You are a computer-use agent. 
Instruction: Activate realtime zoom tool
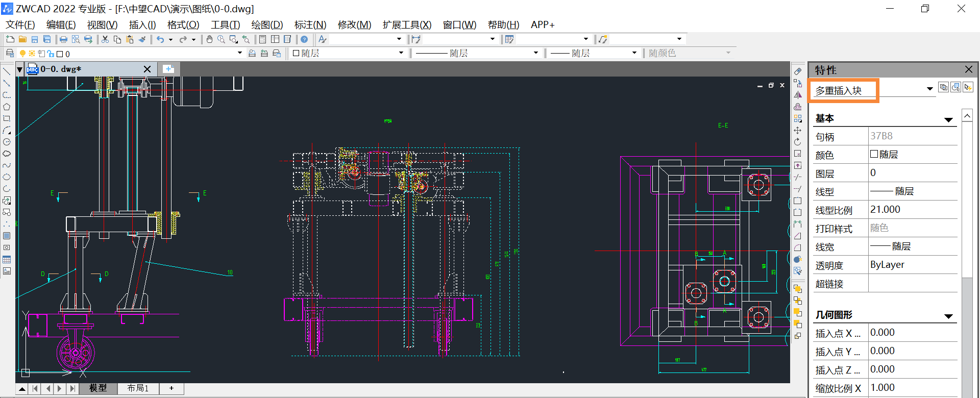221,39
